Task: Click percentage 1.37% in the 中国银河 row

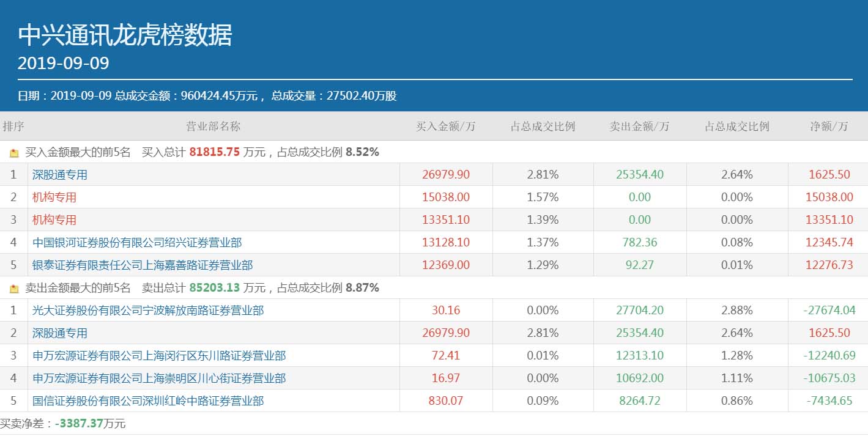Action: (x=543, y=243)
